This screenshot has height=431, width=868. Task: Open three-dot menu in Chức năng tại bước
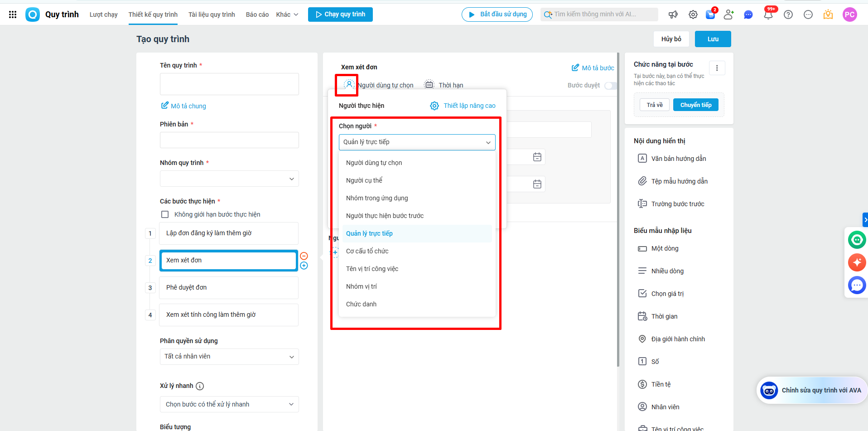click(x=717, y=68)
